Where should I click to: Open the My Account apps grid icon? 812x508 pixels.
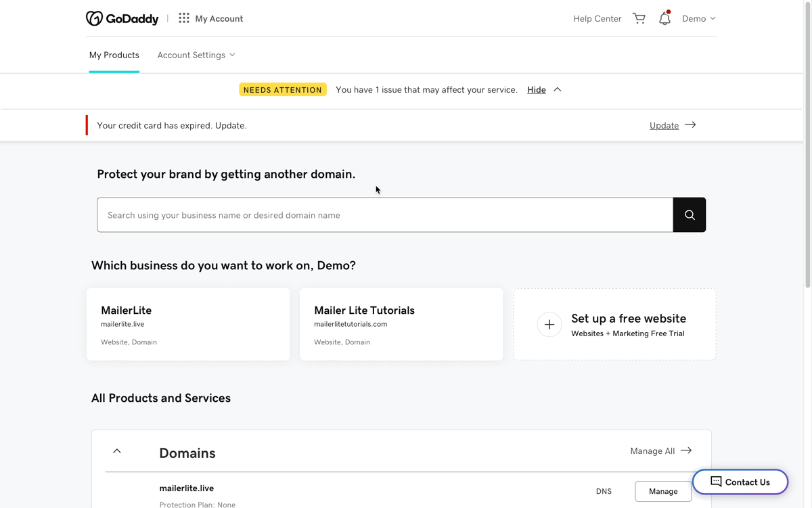(x=184, y=18)
